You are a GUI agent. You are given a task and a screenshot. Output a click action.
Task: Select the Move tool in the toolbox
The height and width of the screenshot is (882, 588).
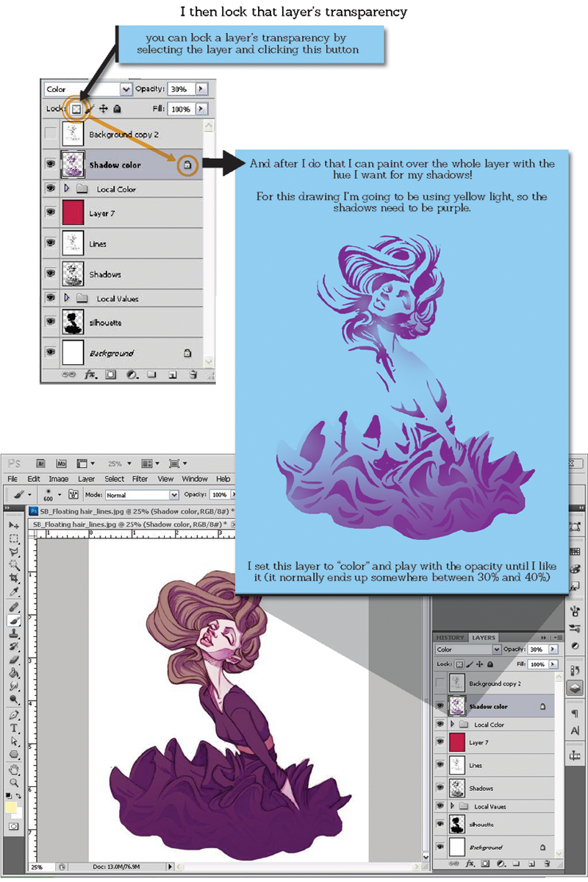point(13,525)
